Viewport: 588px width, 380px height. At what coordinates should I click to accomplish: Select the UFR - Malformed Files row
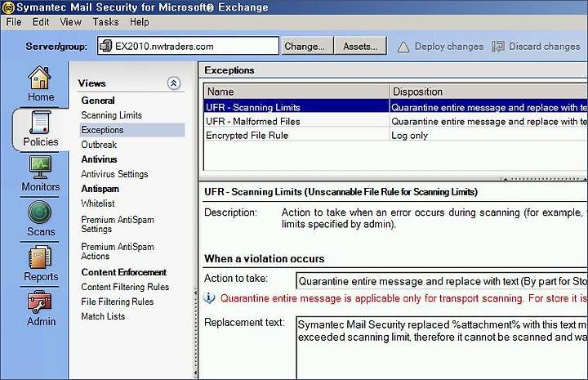(395, 122)
